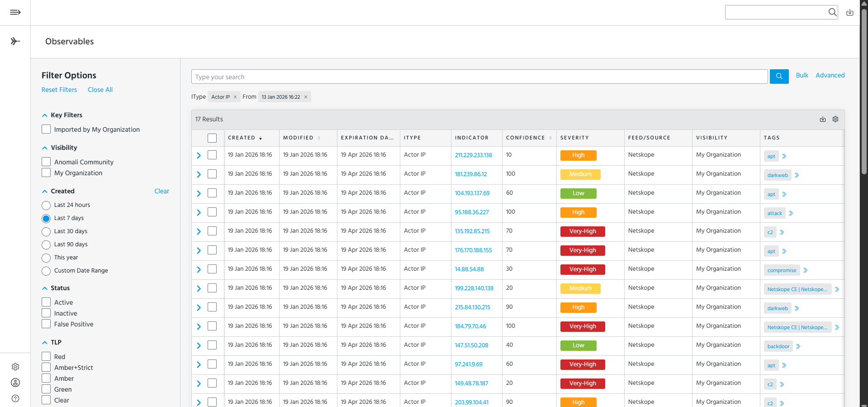Tick the select-all rows header checkbox
The image size is (868, 407).
click(x=212, y=138)
